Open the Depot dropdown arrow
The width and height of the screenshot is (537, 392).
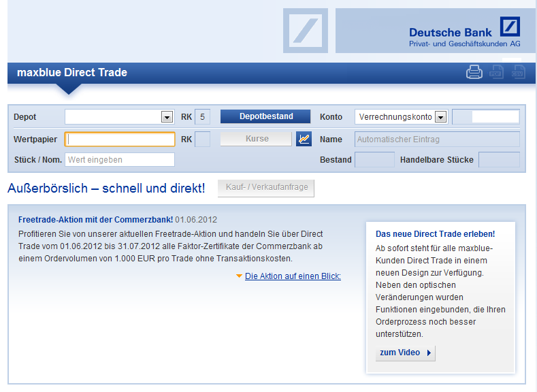click(167, 117)
